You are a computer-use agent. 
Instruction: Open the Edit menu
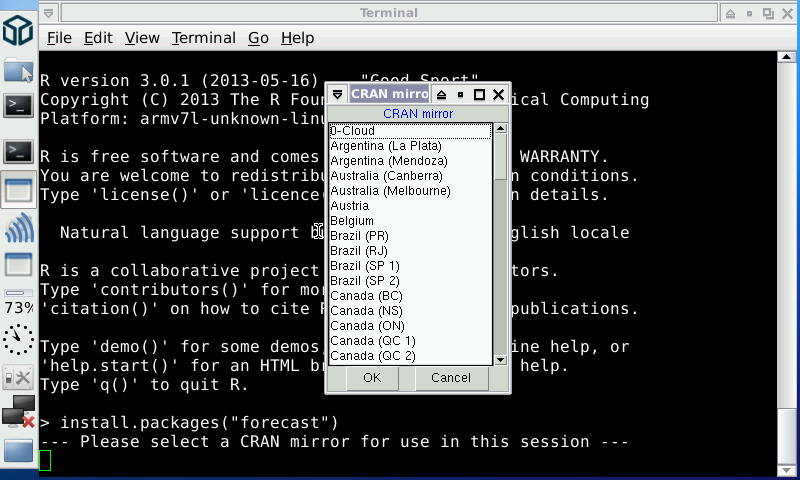(x=98, y=38)
